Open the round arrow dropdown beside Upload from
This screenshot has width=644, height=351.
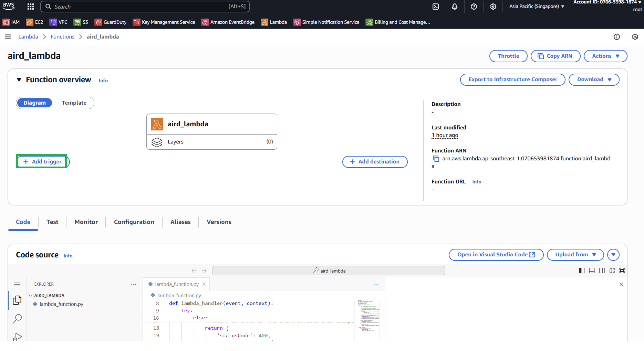(613, 255)
